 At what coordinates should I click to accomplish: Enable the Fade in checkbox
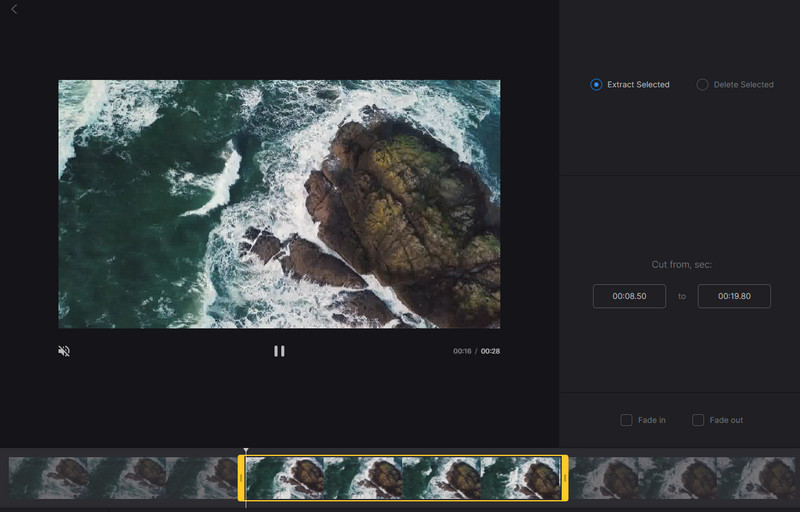point(626,420)
